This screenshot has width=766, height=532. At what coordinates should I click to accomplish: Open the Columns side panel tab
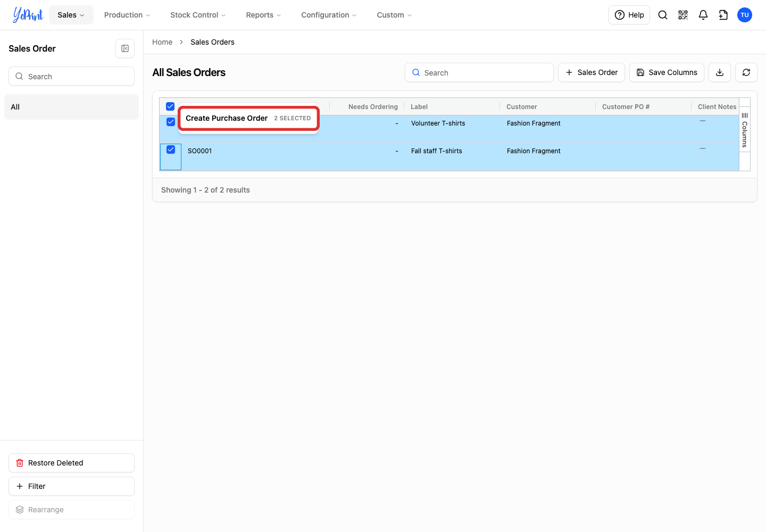tap(745, 130)
